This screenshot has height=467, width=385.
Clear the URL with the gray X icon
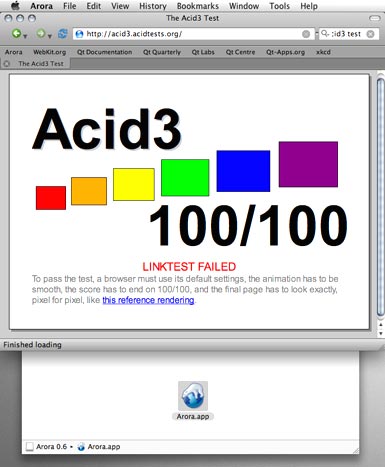pyautogui.click(x=306, y=34)
